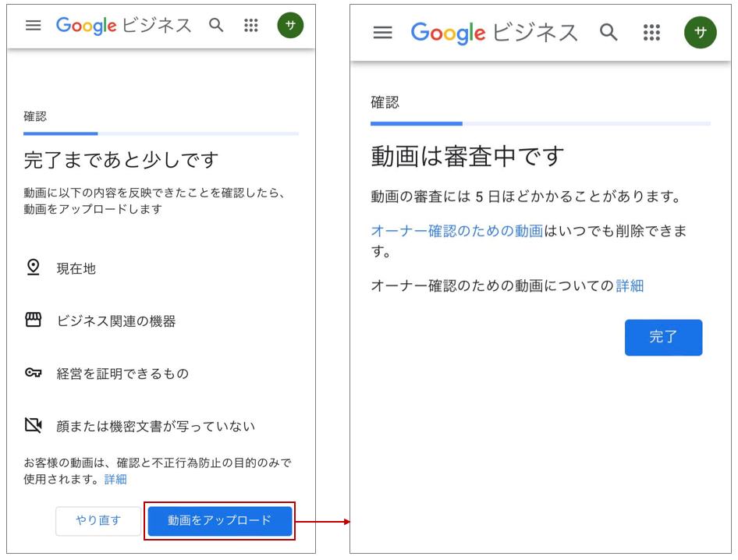The width and height of the screenshot is (738, 560).
Task: Click progress bar under 確認 on left screen
Action: 161,134
